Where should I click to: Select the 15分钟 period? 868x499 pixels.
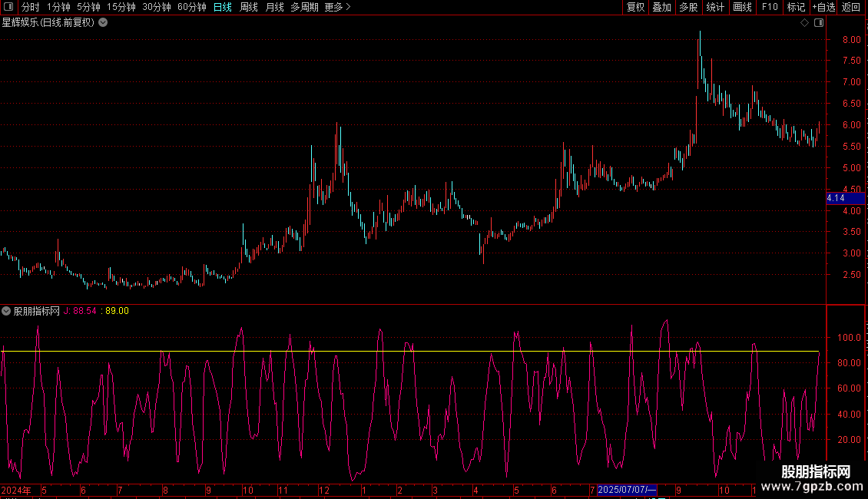click(x=121, y=7)
